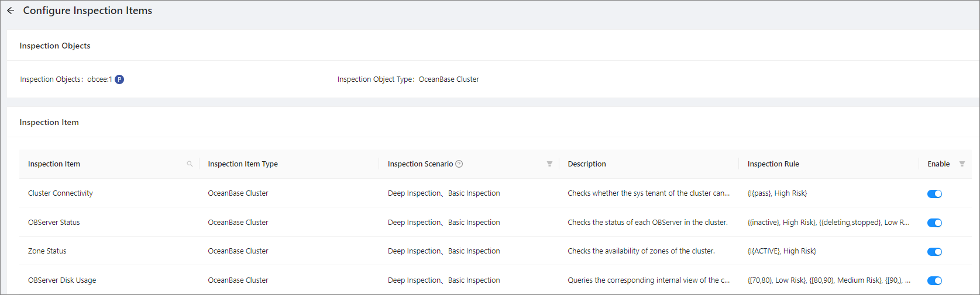Click the Inspection Rule column header

click(x=773, y=164)
